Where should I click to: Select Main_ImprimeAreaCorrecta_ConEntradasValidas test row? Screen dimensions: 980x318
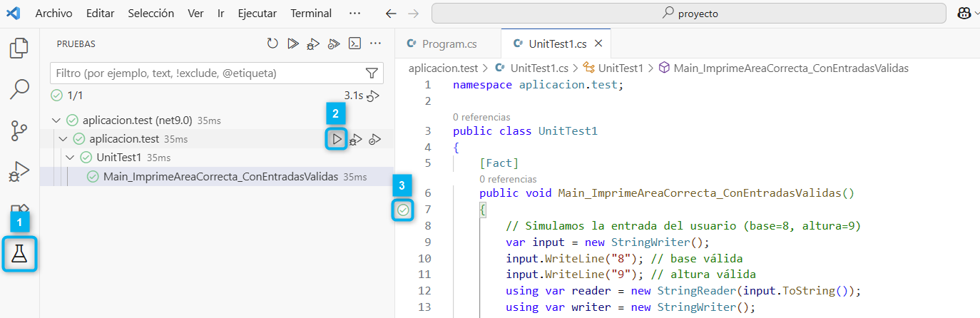[216, 177]
